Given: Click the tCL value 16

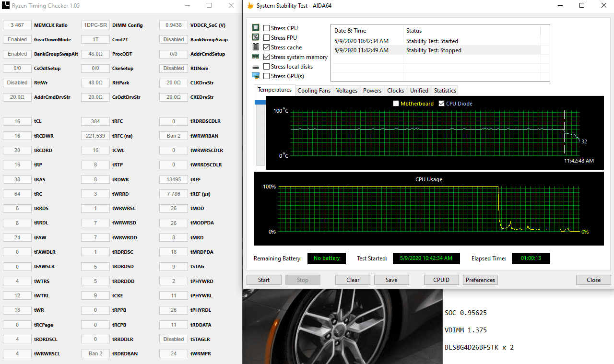Looking at the screenshot, I should tap(17, 121).
